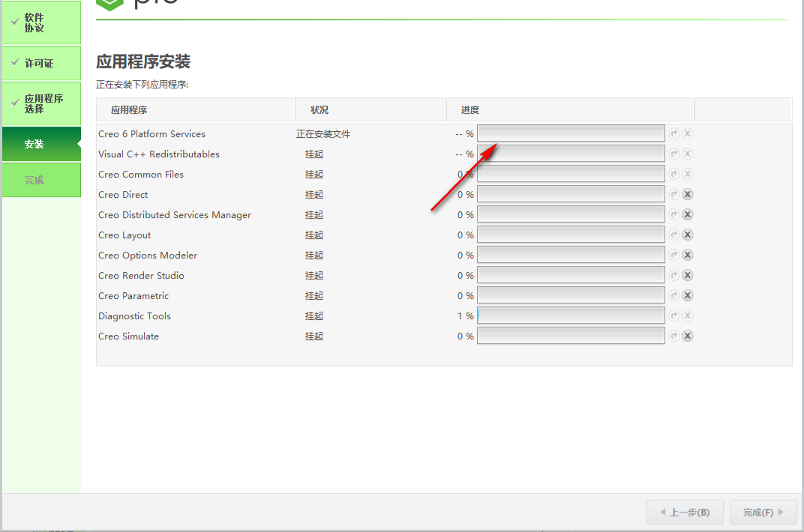Viewport: 804px width, 532px height.
Task: Click the 上一步(B) back button
Action: pyautogui.click(x=685, y=512)
